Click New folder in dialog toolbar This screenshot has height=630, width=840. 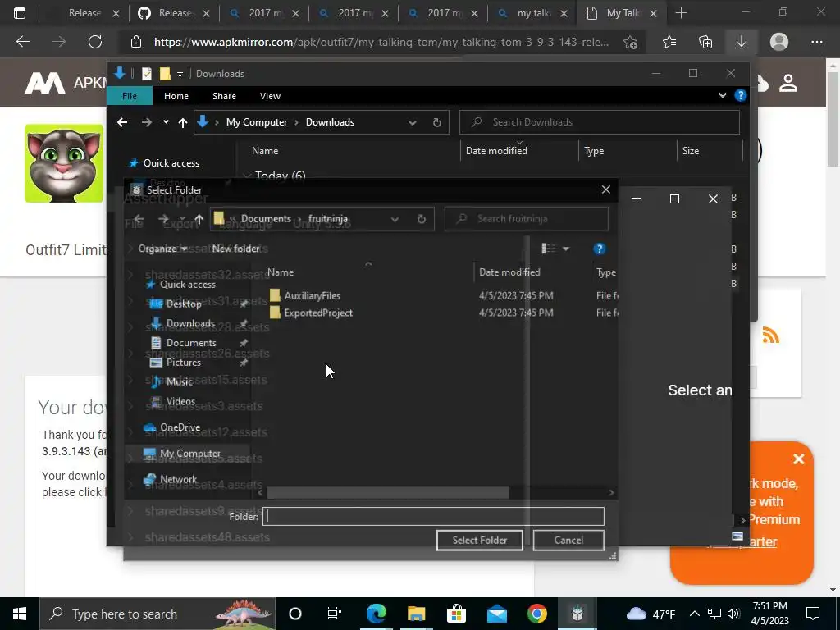click(x=235, y=249)
